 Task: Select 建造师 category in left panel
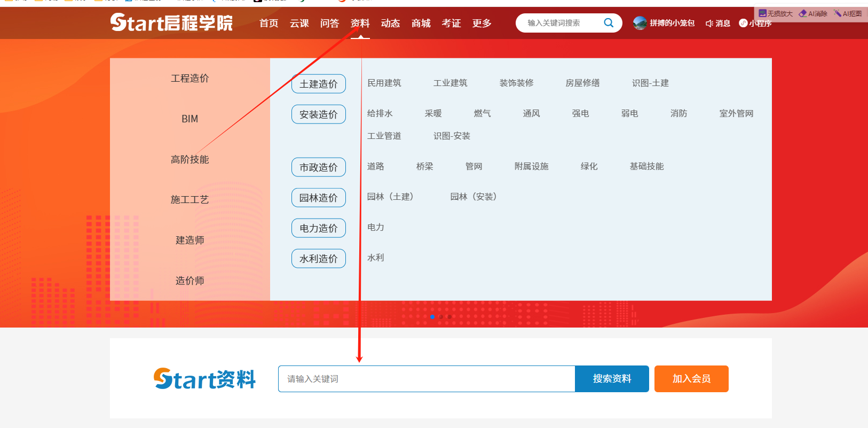(x=190, y=240)
